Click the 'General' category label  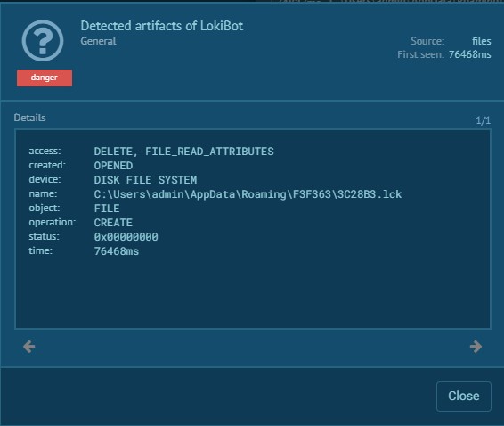98,41
